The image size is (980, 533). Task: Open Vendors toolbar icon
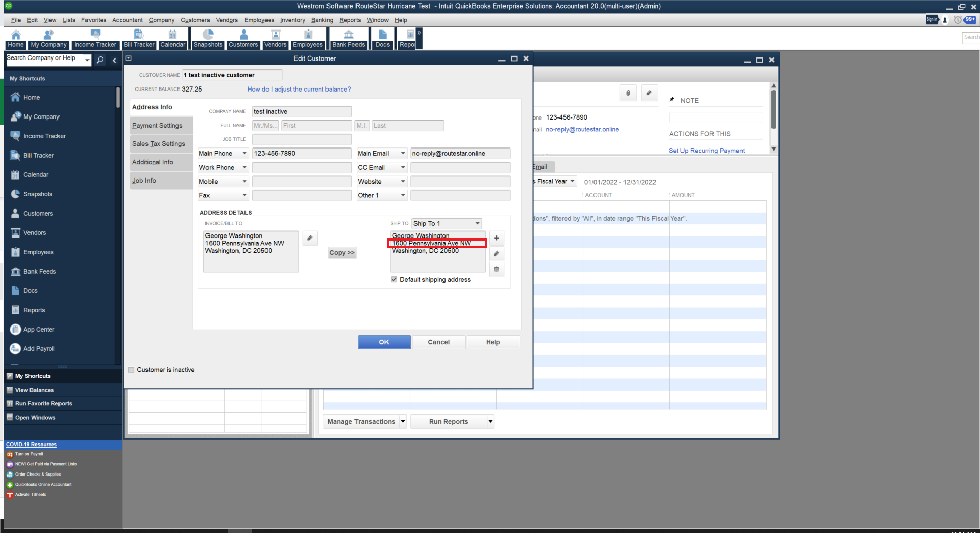276,39
